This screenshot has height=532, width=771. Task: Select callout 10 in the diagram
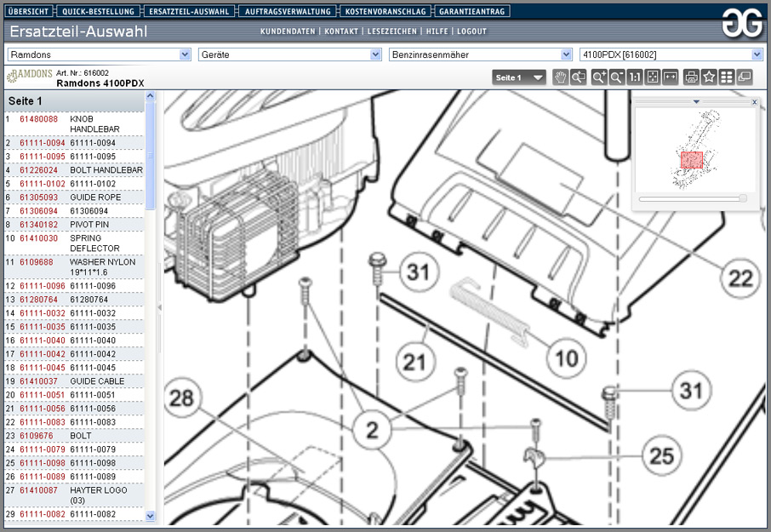(567, 358)
